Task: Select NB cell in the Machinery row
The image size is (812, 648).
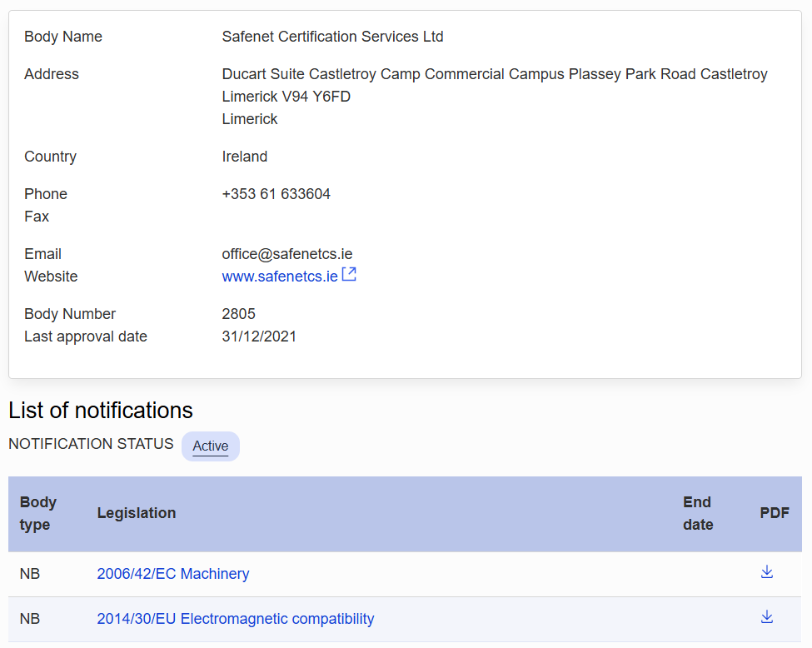Action: [30, 574]
